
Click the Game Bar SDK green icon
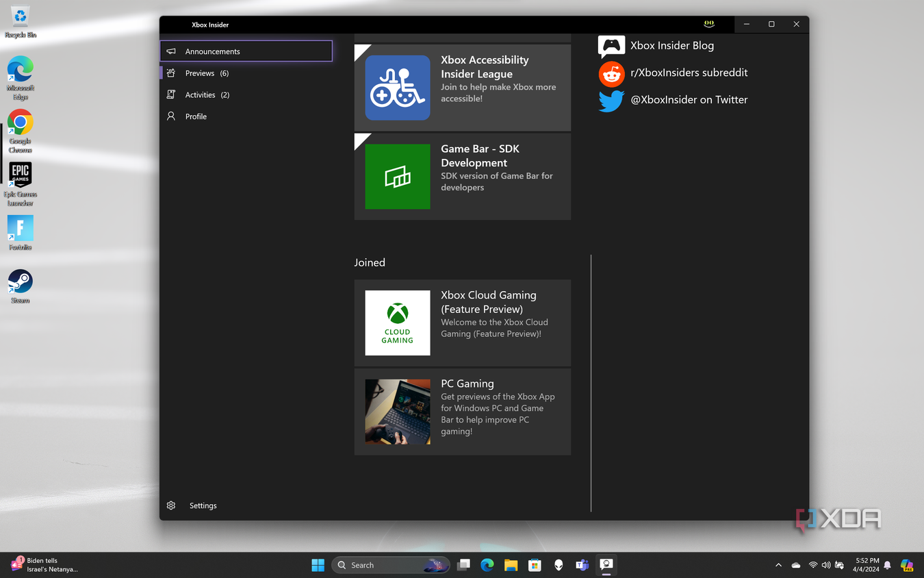[398, 177]
